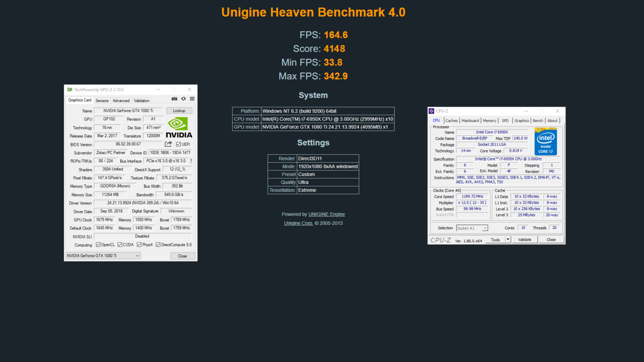Click the Code Name field showing Broadwell-E/EP
The image size is (644, 362).
coord(475,138)
